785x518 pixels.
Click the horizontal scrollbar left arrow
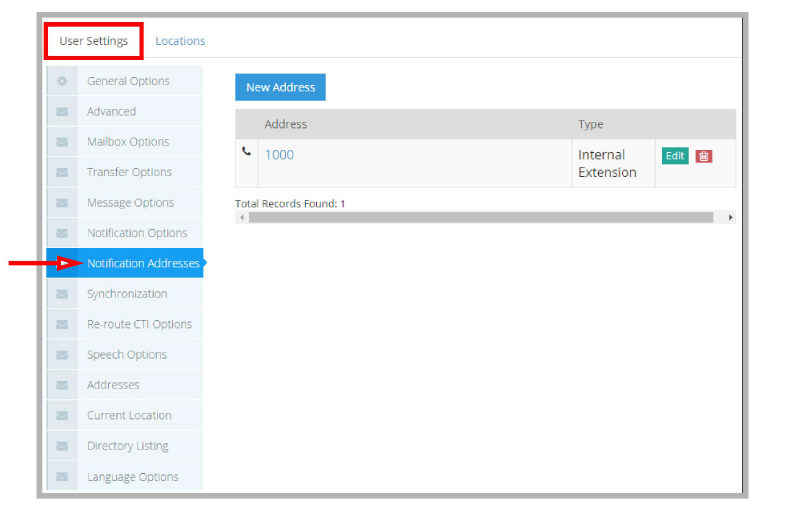(242, 218)
